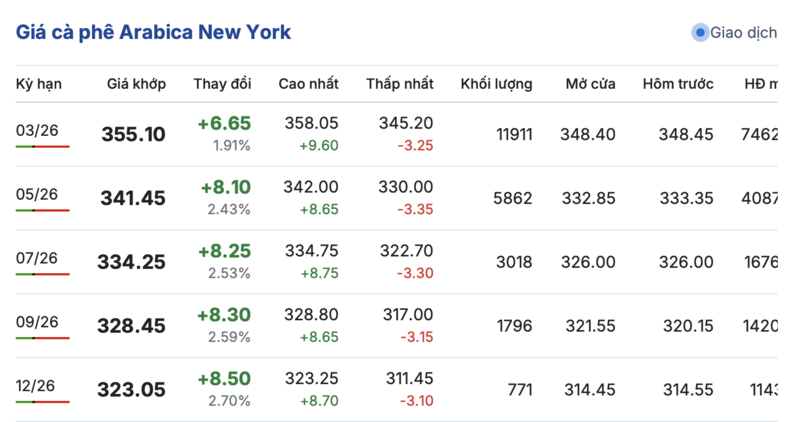Click the Mở cửa column header
This screenshot has width=800, height=422.
click(590, 84)
